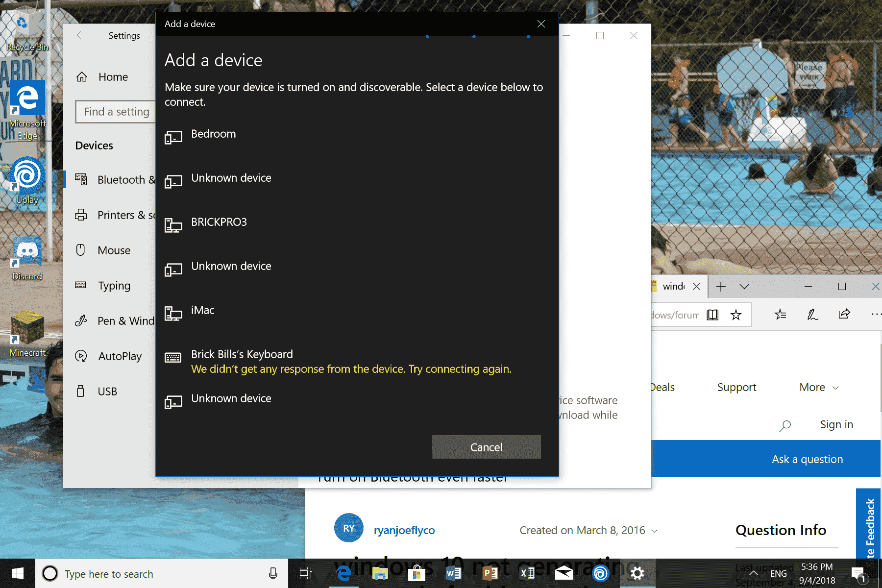Show tab previews dropdown in Edge
The width and height of the screenshot is (882, 588).
[744, 287]
